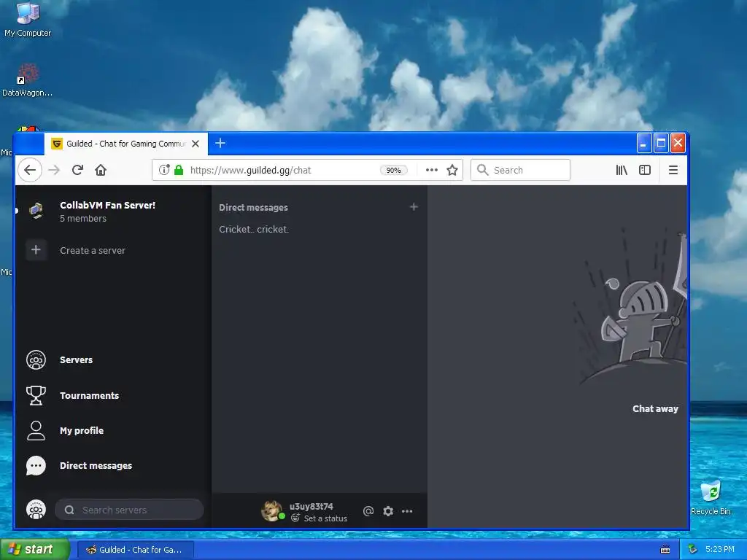This screenshot has width=747, height=560.
Task: Select Direct messages in the sidebar
Action: pos(96,466)
